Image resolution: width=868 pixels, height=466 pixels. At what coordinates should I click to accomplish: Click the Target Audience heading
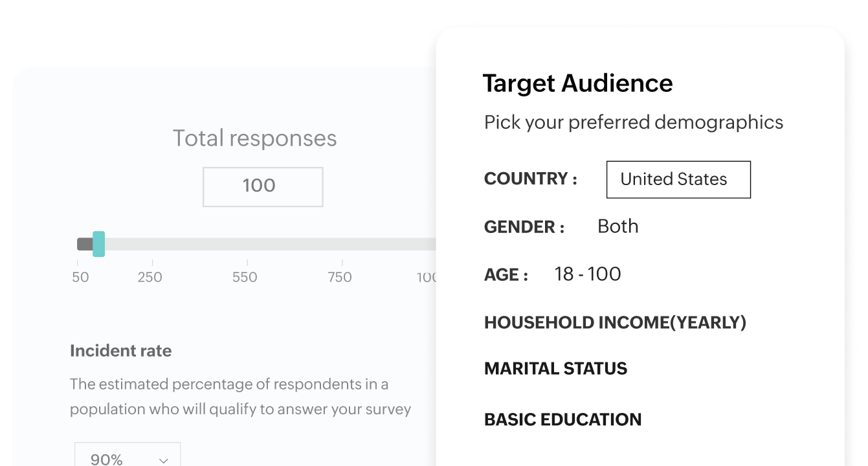577,83
